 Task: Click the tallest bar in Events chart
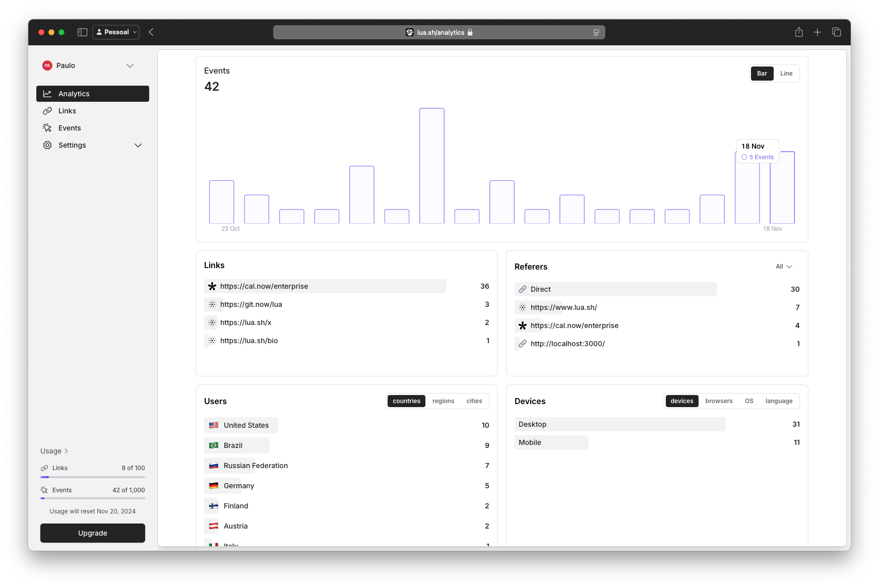[x=432, y=166]
